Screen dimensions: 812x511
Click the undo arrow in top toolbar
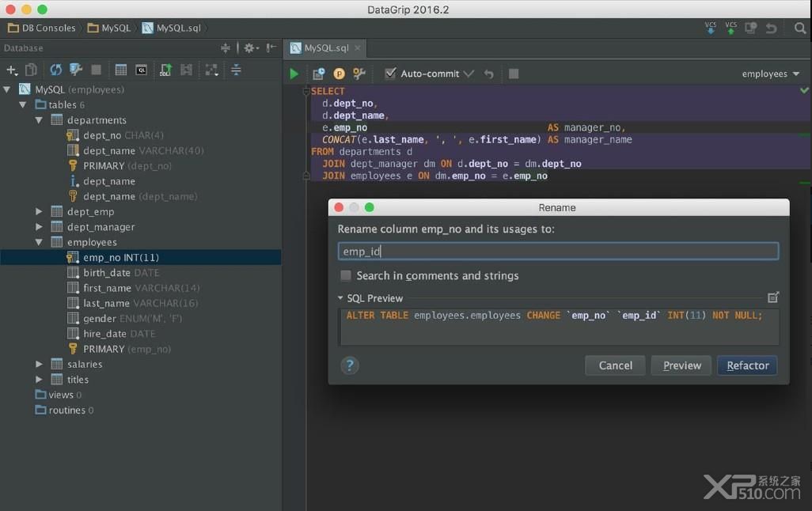pyautogui.click(x=771, y=28)
